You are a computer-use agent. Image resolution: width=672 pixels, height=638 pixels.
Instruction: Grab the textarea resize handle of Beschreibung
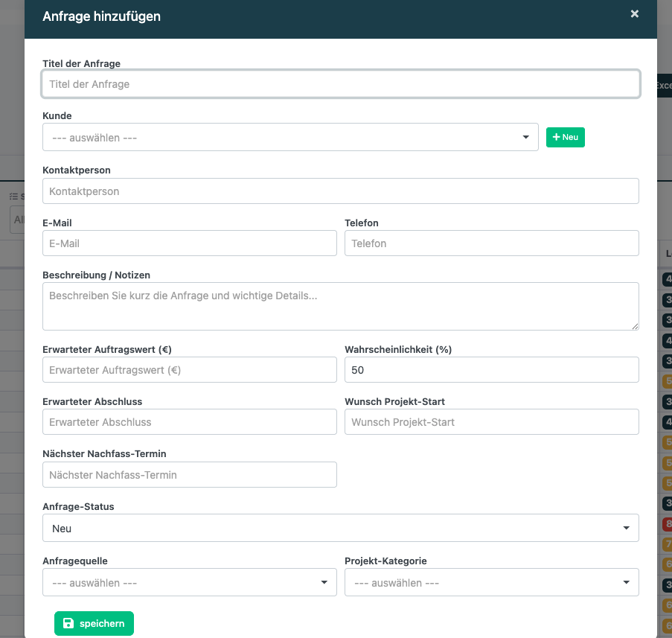(635, 326)
